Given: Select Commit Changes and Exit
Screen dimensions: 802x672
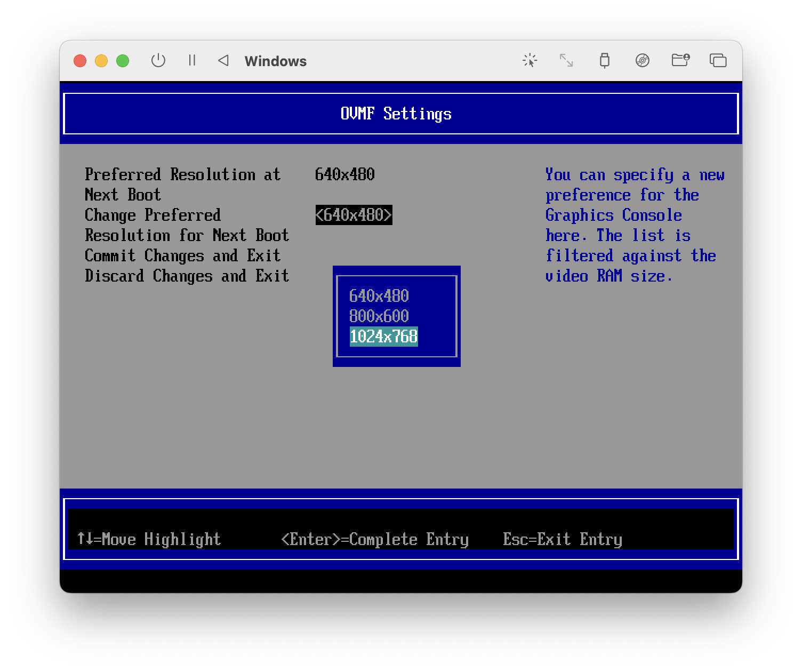Looking at the screenshot, I should tap(183, 255).
